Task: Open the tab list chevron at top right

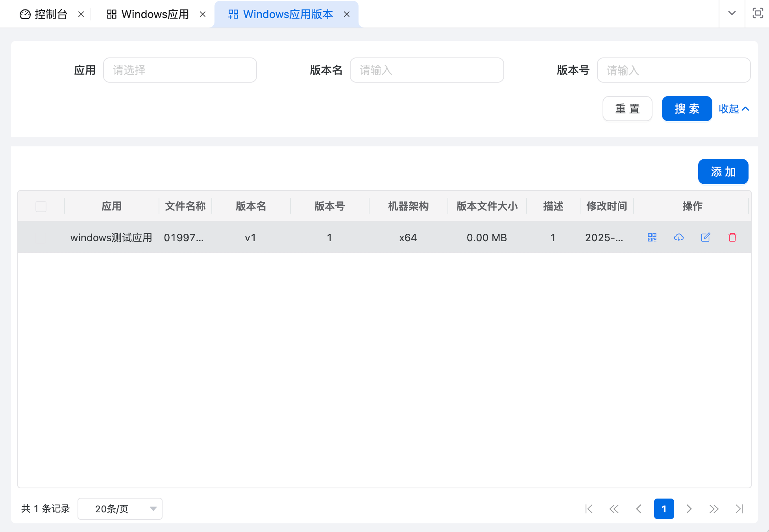Action: coord(731,13)
